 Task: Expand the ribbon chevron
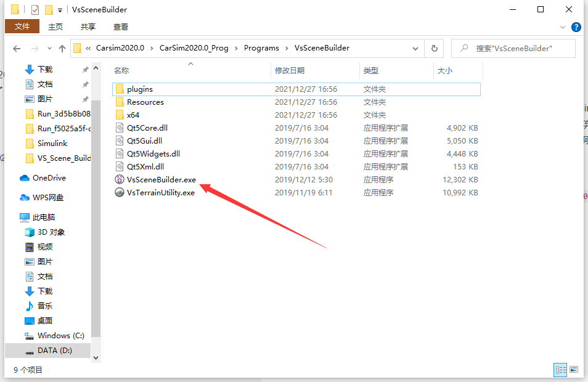[x=562, y=27]
